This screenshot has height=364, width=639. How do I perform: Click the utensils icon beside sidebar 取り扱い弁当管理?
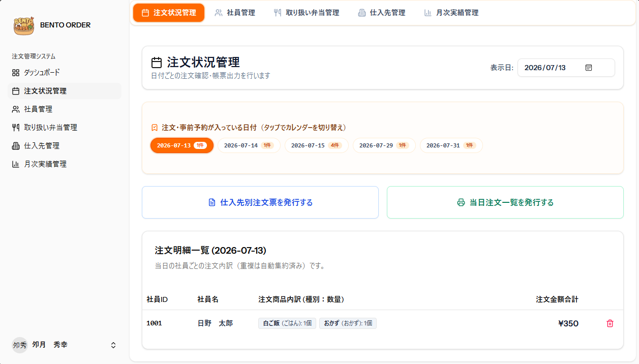16,128
